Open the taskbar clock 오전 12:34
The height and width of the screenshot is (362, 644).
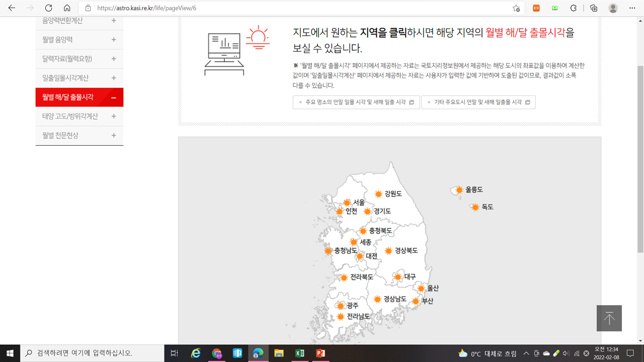[606, 353]
